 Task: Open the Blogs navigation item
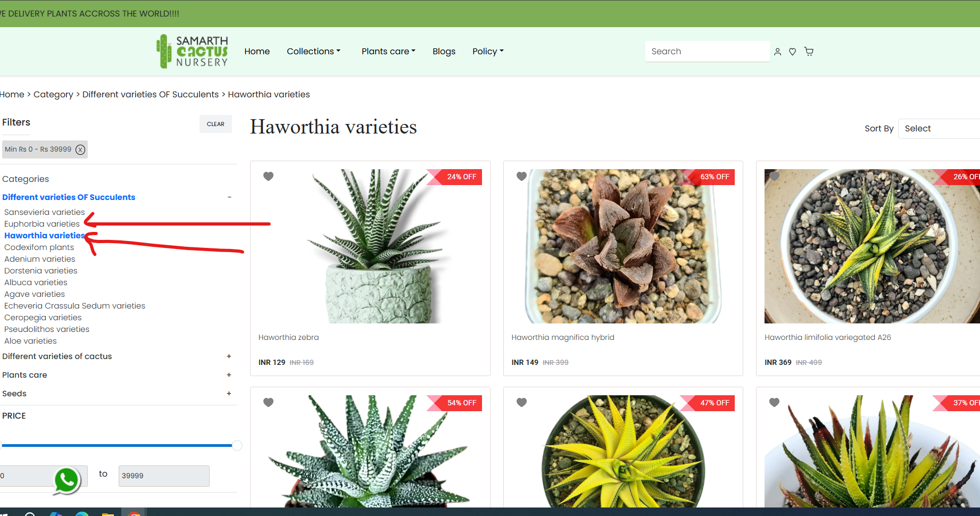pos(444,51)
